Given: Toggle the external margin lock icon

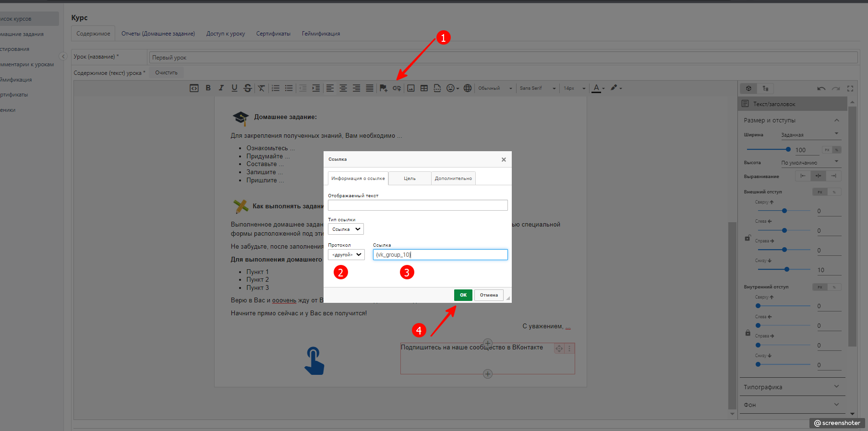Looking at the screenshot, I should [x=747, y=238].
